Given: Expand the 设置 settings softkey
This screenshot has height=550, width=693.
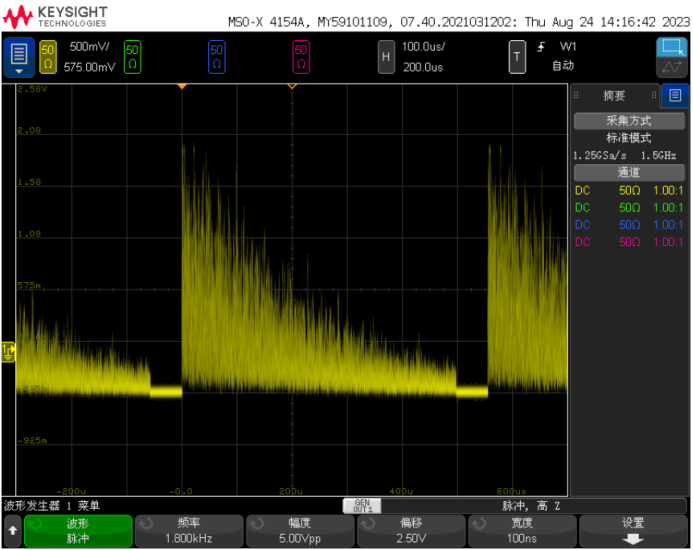Looking at the screenshot, I should (633, 531).
